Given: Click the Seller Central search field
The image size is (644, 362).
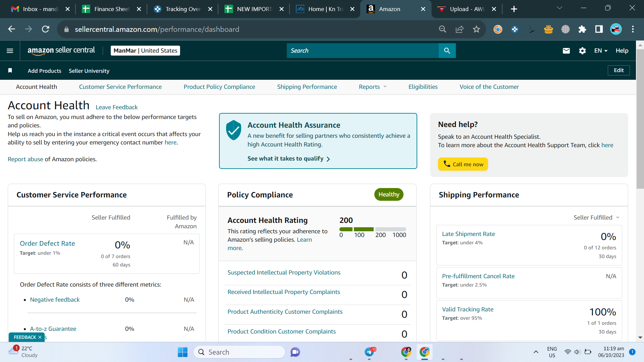Looking at the screenshot, I should [363, 51].
